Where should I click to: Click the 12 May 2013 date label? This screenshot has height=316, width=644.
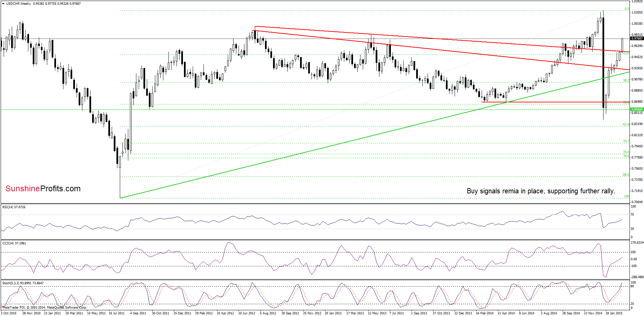(x=377, y=313)
